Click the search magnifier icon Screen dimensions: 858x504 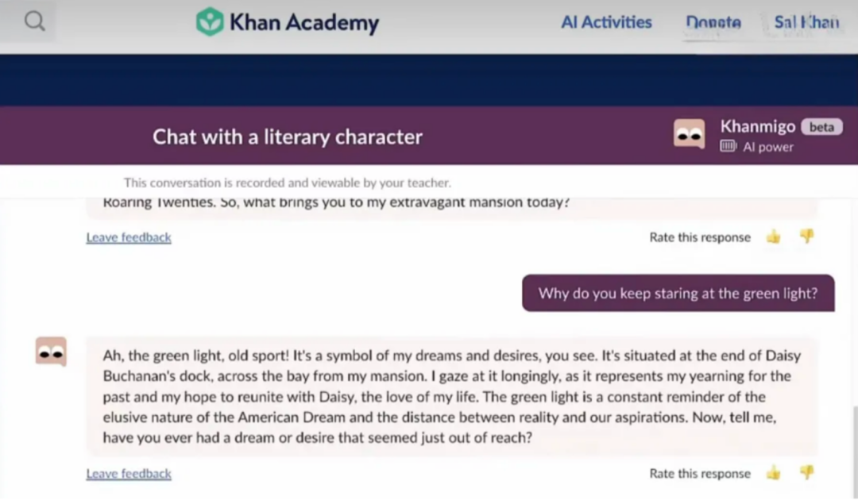[34, 21]
